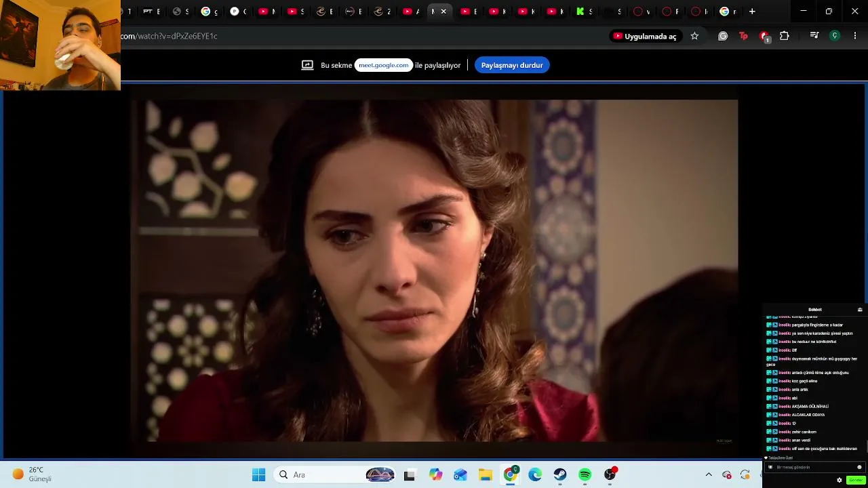Viewport: 868px width, 488px height.
Task: Click the webcam overlay thumbnail
Action: tap(60, 45)
